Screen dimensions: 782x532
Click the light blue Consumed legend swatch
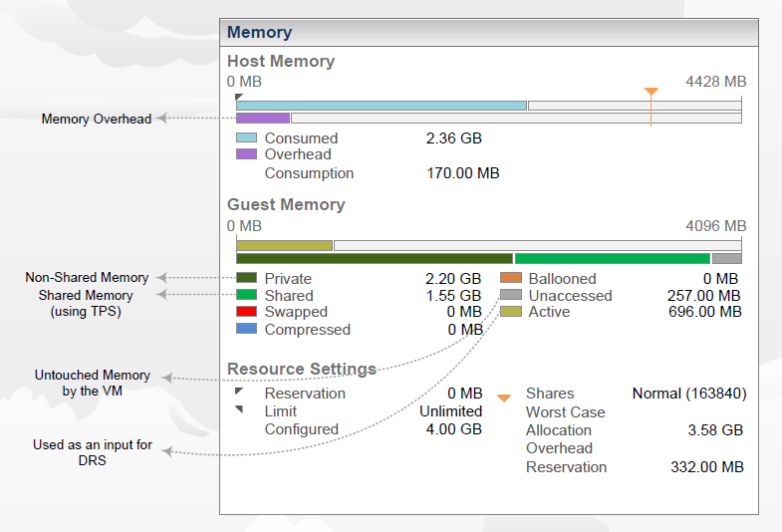click(246, 138)
